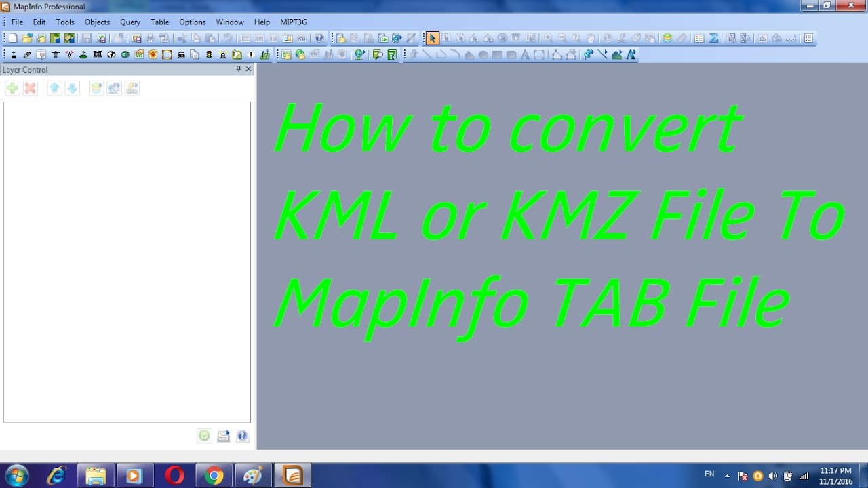The height and width of the screenshot is (488, 868).
Task: Click the Move Layer Up arrow
Action: click(x=54, y=88)
